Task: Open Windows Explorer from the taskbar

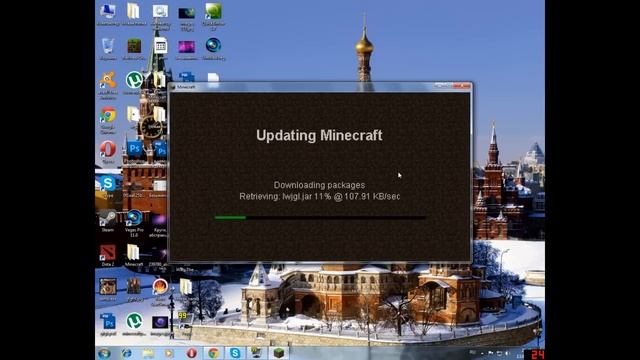Action: click(x=148, y=353)
